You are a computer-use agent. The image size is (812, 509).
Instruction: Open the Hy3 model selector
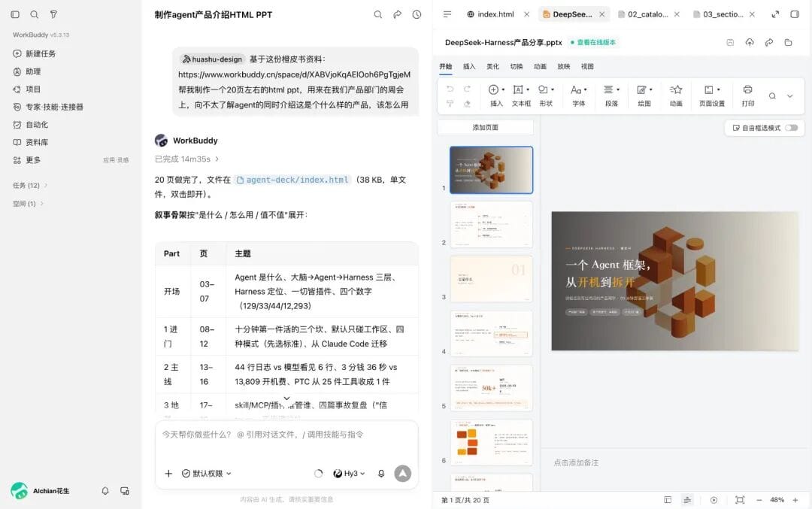(349, 473)
